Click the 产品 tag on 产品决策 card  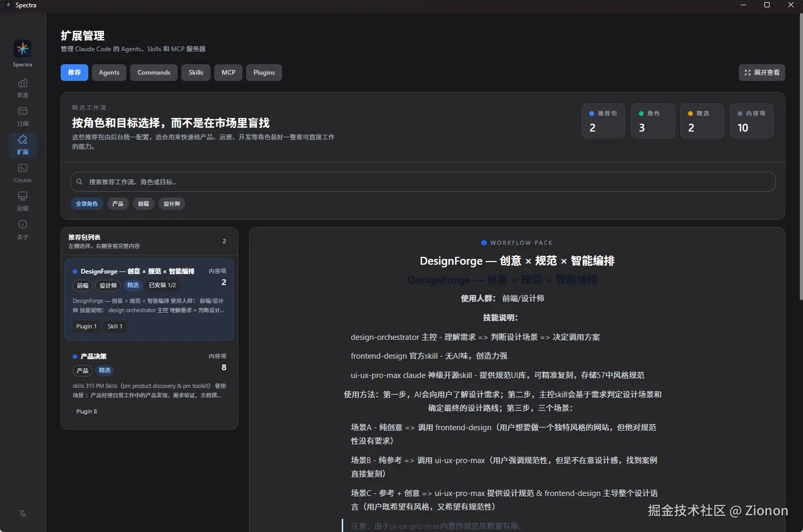(83, 371)
